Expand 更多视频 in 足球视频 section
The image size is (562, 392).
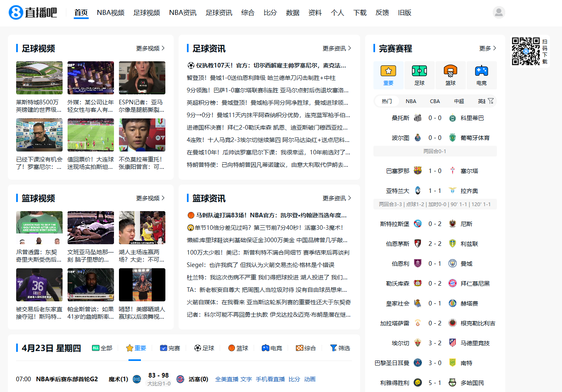point(150,48)
